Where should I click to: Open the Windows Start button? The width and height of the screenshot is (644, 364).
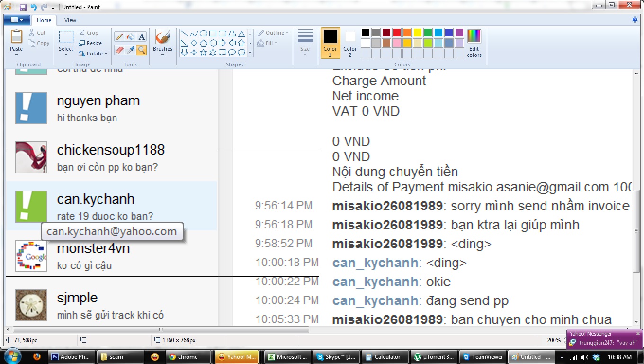click(x=12, y=356)
